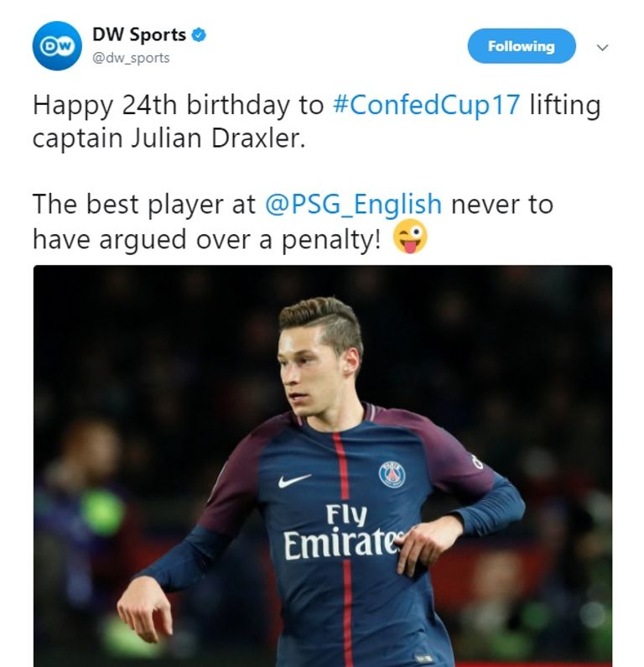Image resolution: width=644 pixels, height=667 pixels.
Task: Click the penalty joke sentence in the tweet
Action: click(293, 221)
